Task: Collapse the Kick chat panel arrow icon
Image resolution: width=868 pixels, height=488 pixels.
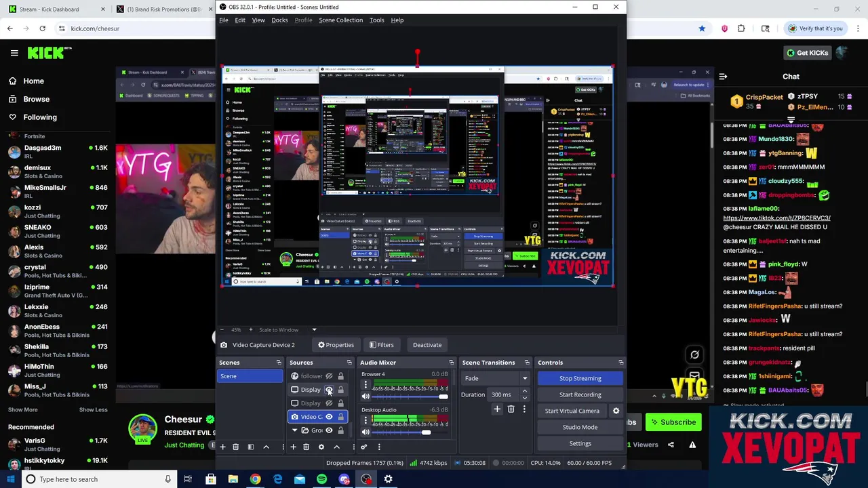Action: [x=723, y=77]
